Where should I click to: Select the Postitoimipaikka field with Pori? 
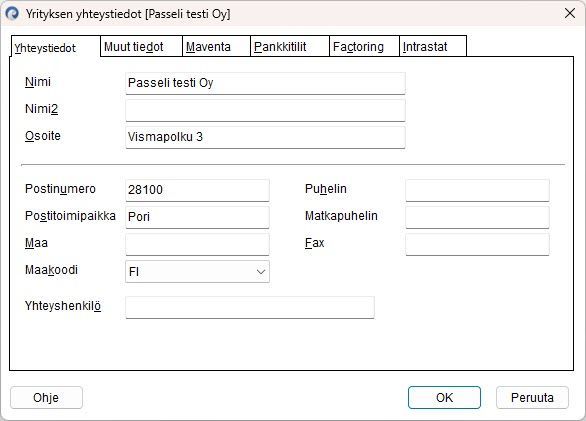point(197,217)
